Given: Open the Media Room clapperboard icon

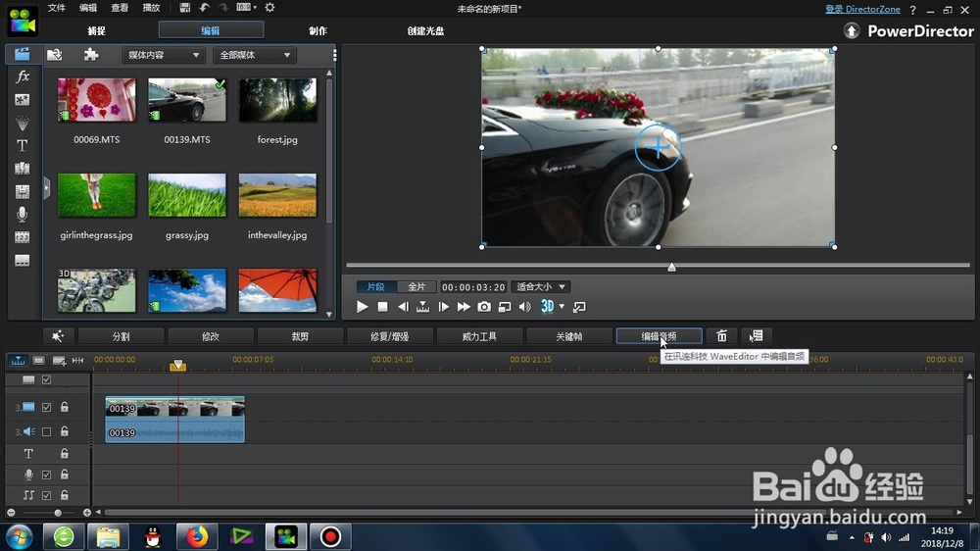Looking at the screenshot, I should point(22,54).
